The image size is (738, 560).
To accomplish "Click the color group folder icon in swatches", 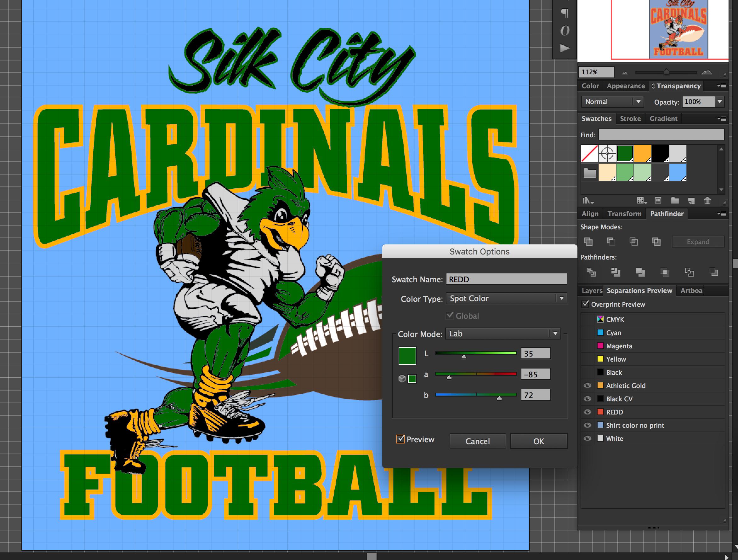I will coord(589,173).
